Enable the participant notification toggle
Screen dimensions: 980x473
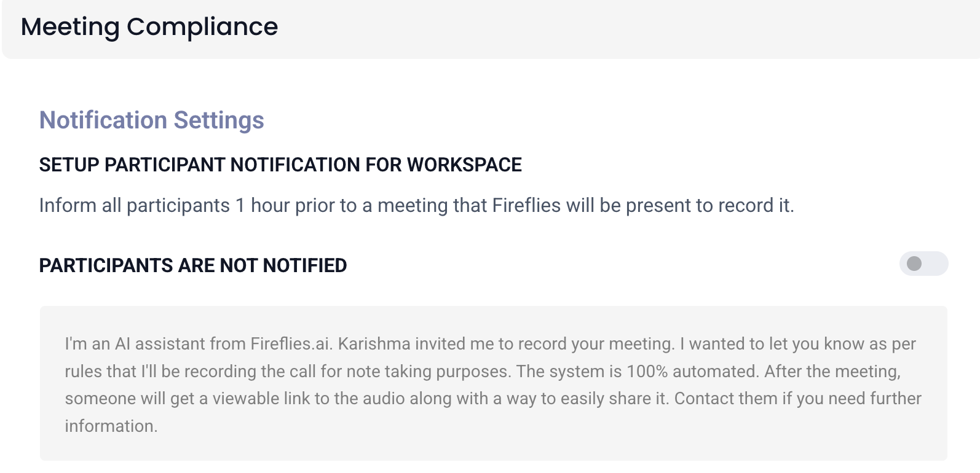click(923, 264)
